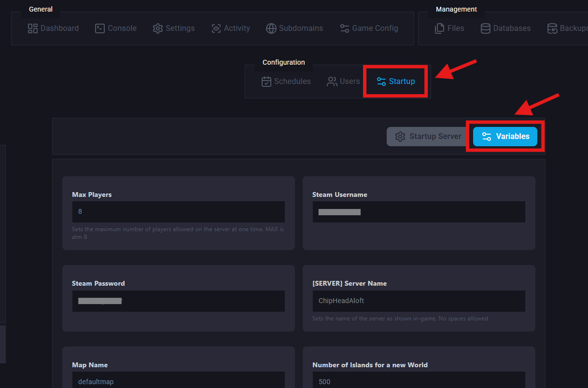Viewport: 588px width, 388px height.
Task: Click the Databases cylinder icon
Action: pyautogui.click(x=486, y=28)
